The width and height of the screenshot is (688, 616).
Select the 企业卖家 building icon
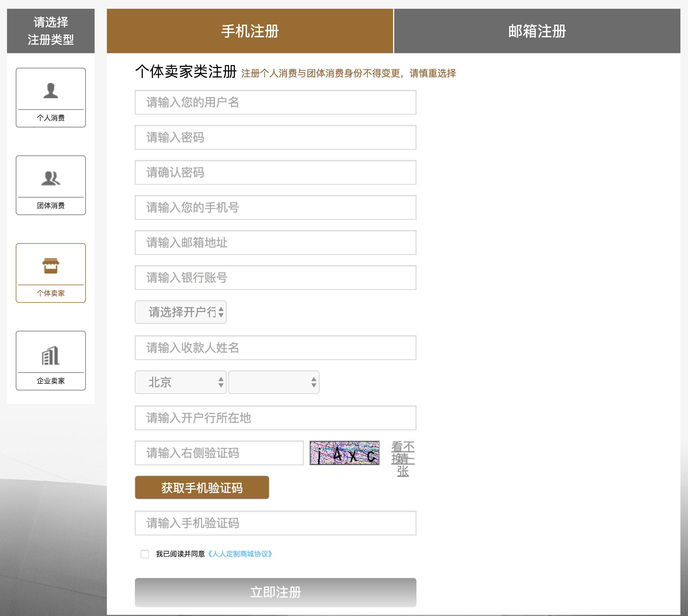coord(51,355)
